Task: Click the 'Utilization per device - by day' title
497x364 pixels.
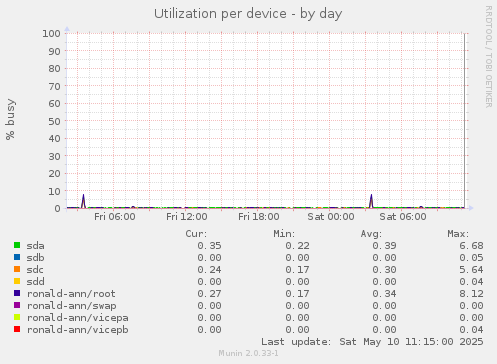Action: coord(248,14)
